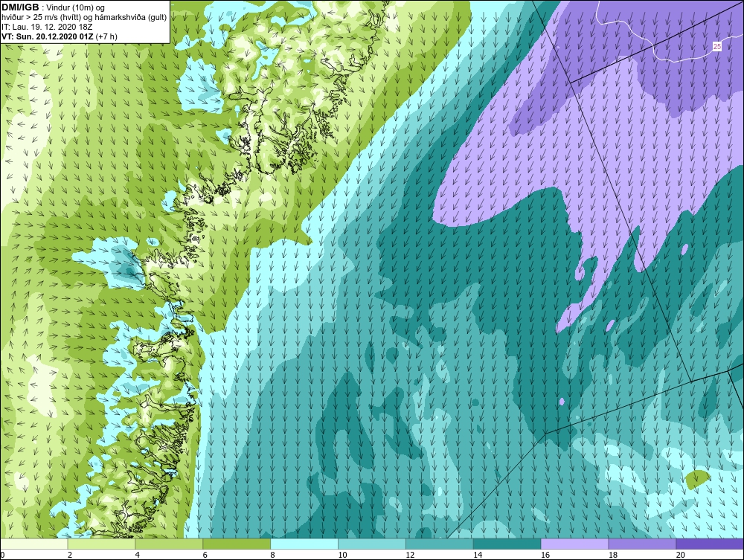This screenshot has height=560, width=744.
Task: Click the 18–20 m/s medium purple swatch
Action: 642,544
